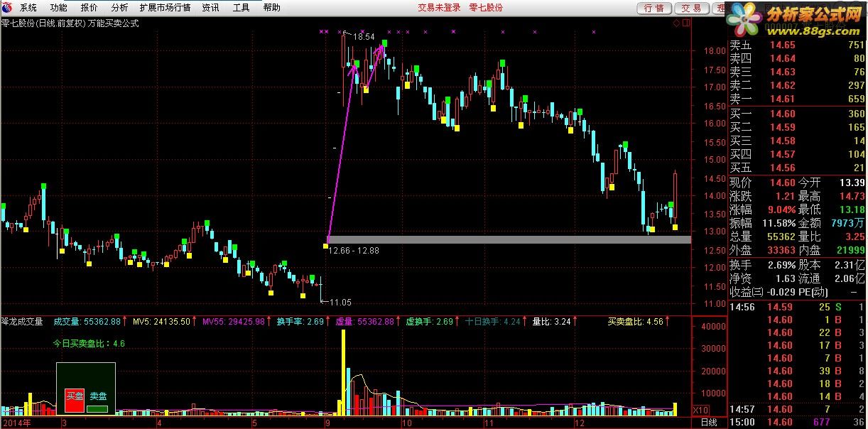This screenshot has width=868, height=429.
Task: Click the 量比: 3.24 indicator readout
Action: tap(552, 322)
